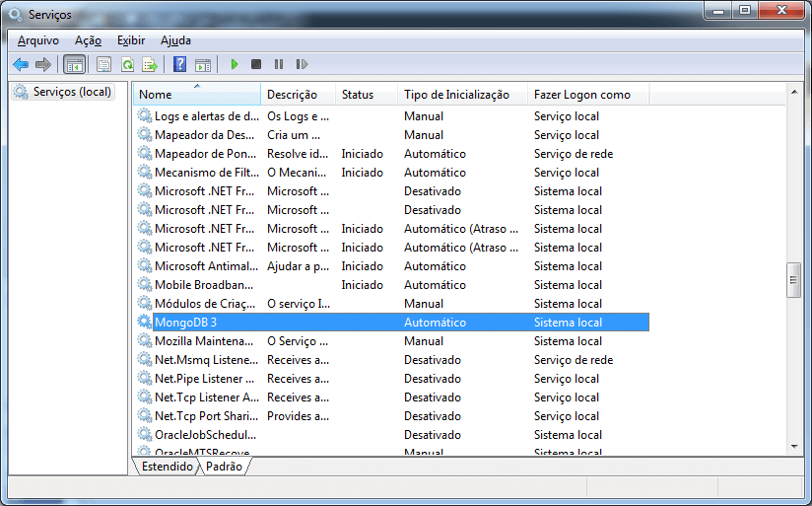
Task: Click the gear icon of Microsoft Antimalware row
Action: (144, 266)
